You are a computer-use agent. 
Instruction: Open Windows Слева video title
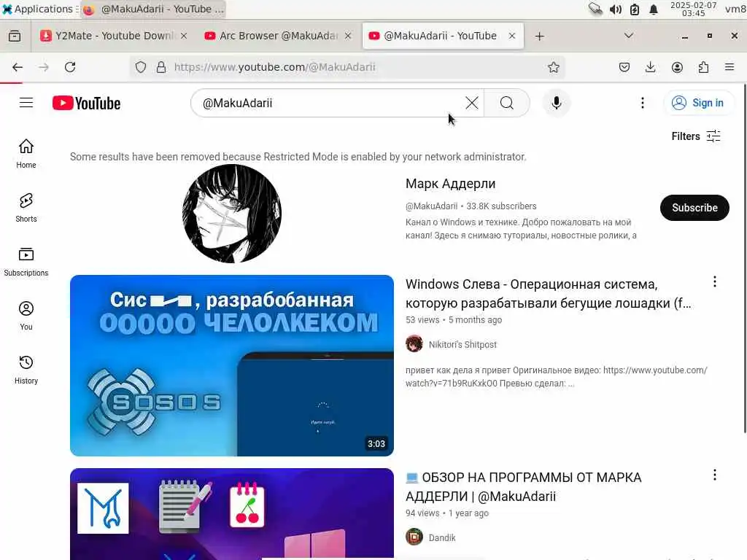(549, 294)
